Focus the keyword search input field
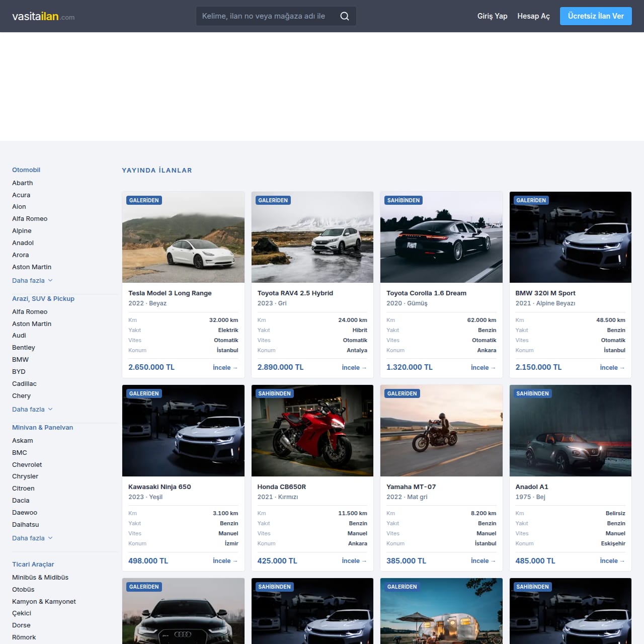 pos(276,16)
